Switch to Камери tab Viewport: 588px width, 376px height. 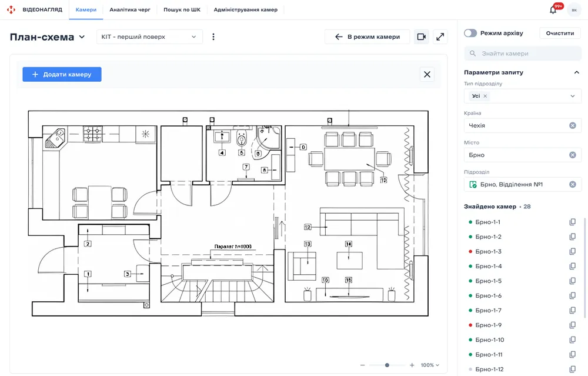pos(86,10)
